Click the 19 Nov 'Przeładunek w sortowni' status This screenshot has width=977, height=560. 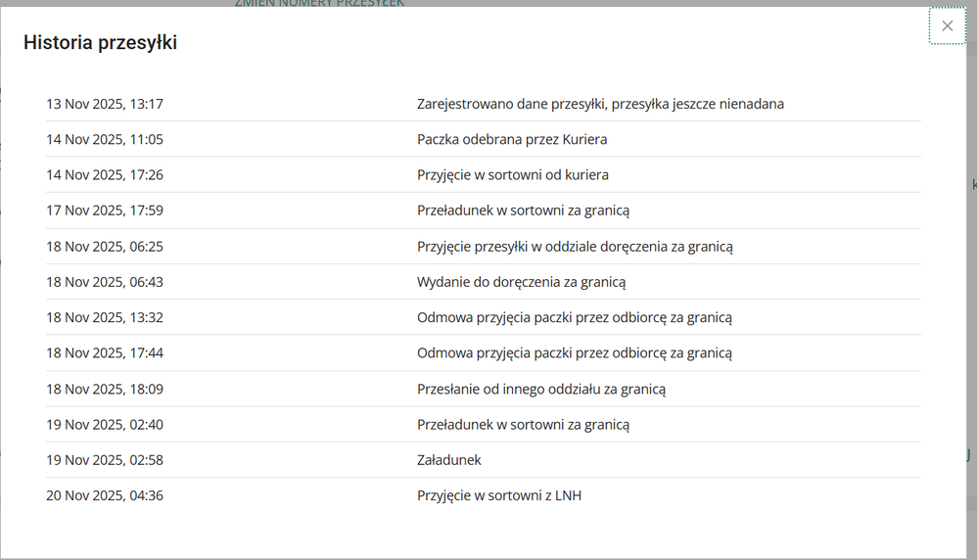tap(523, 425)
